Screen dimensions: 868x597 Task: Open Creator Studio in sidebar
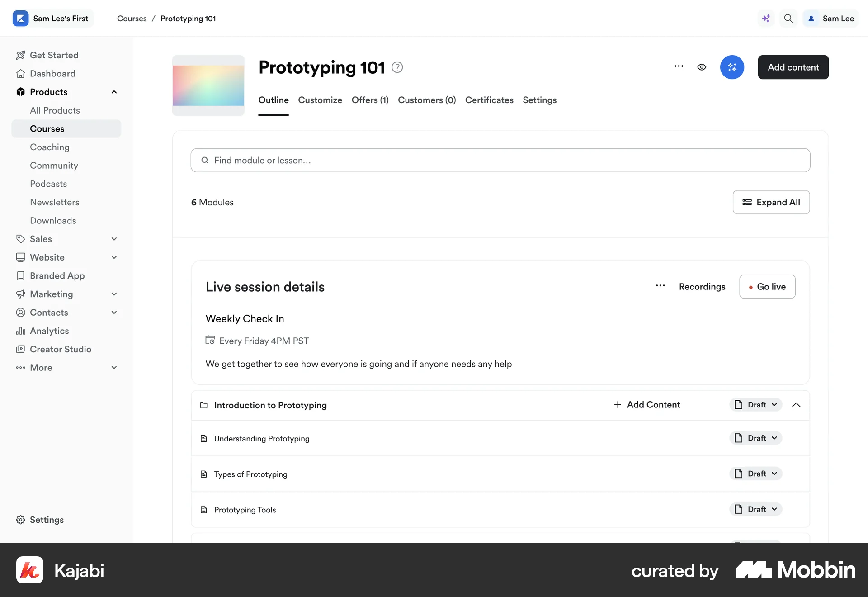pos(60,349)
